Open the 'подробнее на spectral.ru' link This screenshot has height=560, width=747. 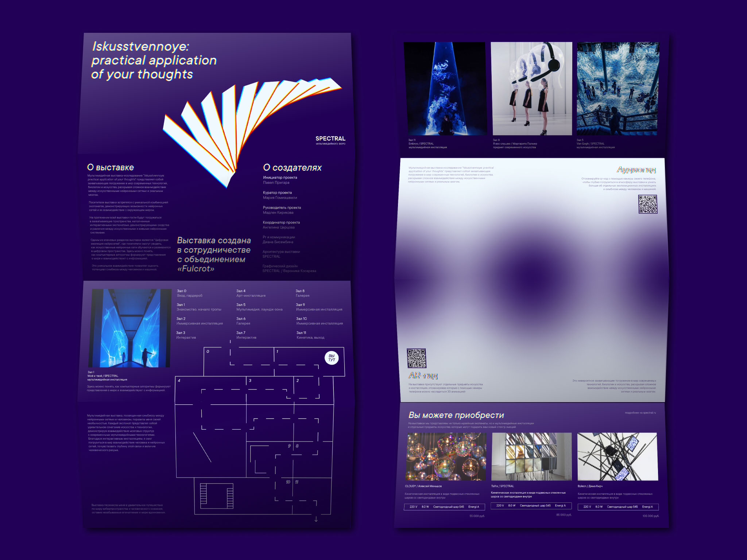click(640, 413)
